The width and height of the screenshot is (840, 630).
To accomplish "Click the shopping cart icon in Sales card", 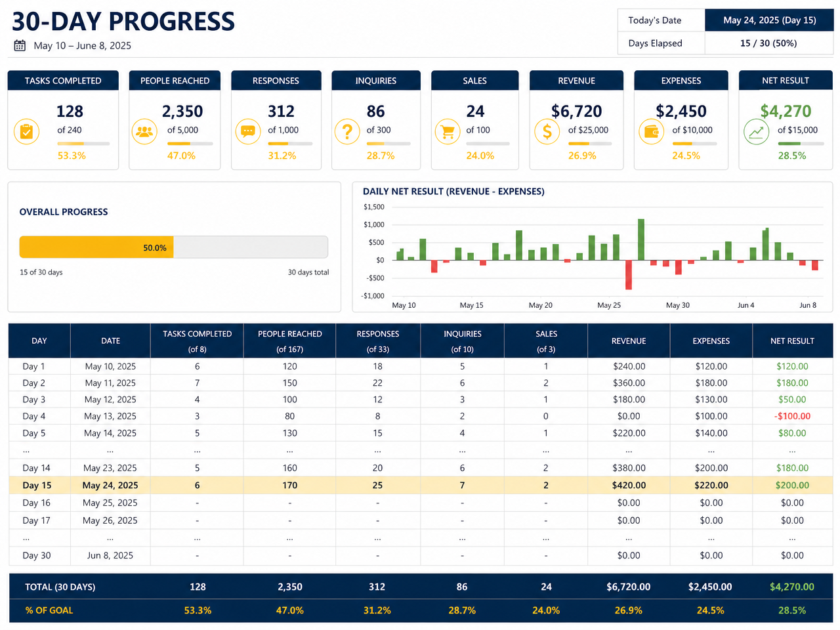I will point(448,132).
